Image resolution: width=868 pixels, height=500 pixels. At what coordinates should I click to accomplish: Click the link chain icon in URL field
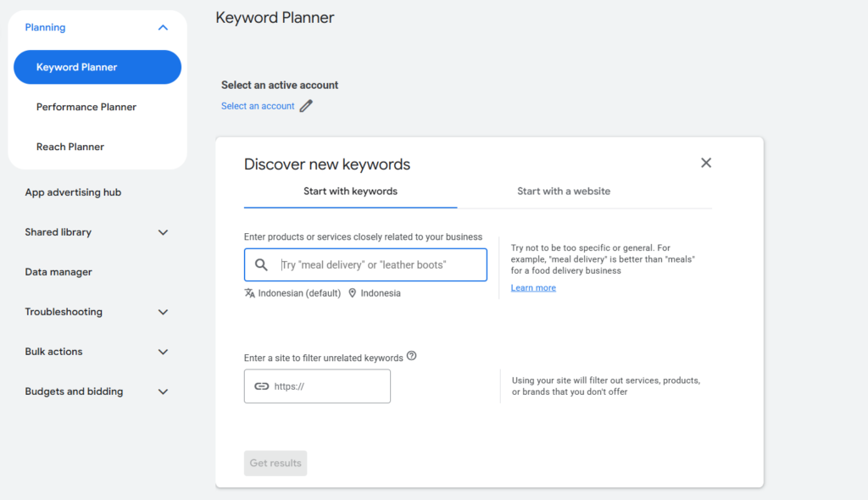click(x=261, y=386)
